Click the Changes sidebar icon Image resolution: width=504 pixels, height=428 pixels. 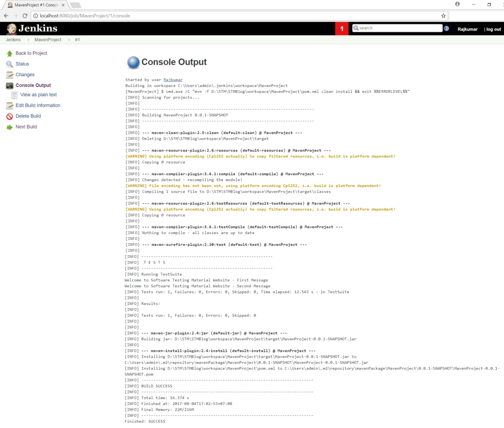tap(9, 74)
